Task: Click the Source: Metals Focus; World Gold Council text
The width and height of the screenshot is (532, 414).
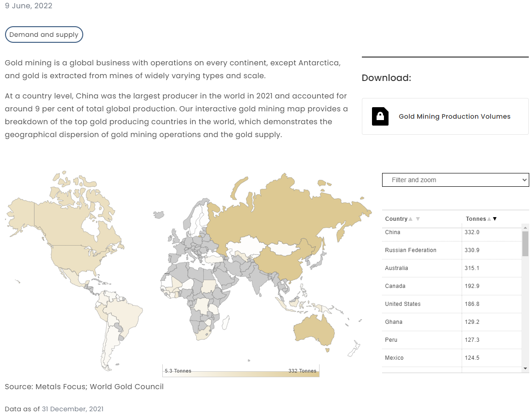Action: click(84, 386)
